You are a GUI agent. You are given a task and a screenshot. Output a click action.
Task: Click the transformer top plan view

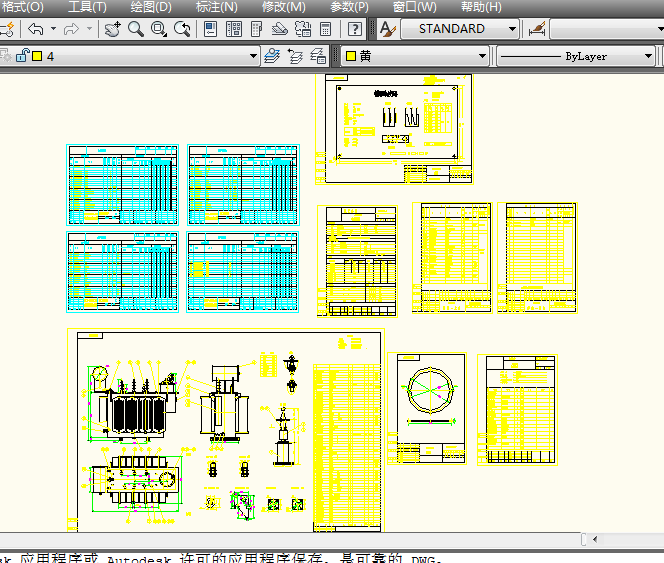[x=136, y=484]
